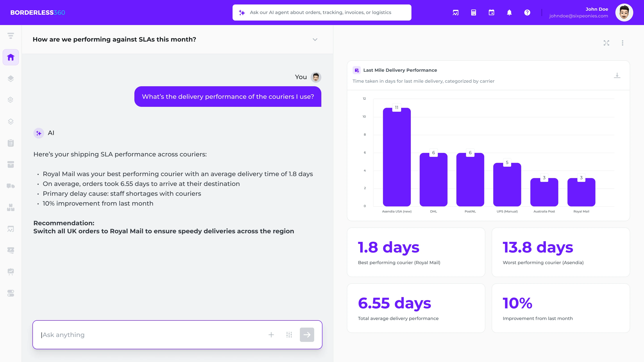
Task: Click the sidebar filter/collapse menu icon
Action: 11,36
